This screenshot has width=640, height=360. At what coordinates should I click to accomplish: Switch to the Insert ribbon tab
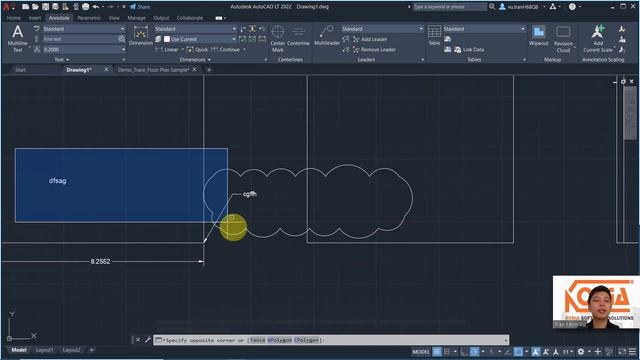click(35, 18)
